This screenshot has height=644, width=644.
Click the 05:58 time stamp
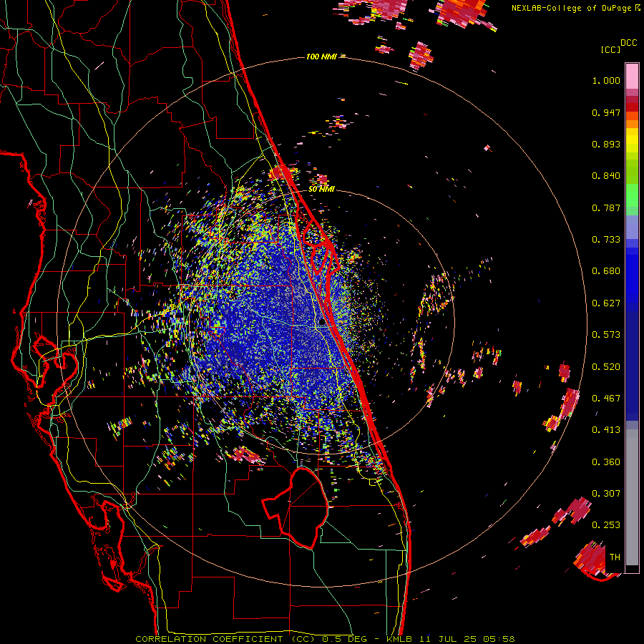pos(499,639)
